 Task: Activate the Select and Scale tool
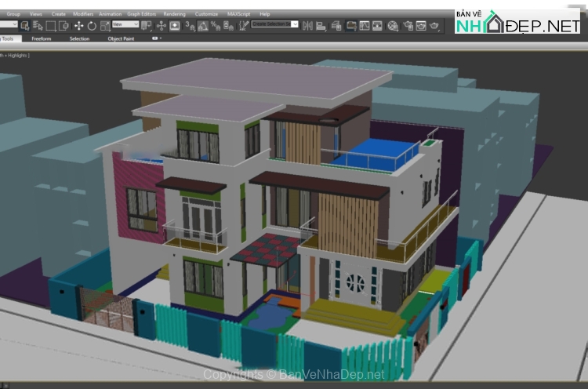click(104, 25)
